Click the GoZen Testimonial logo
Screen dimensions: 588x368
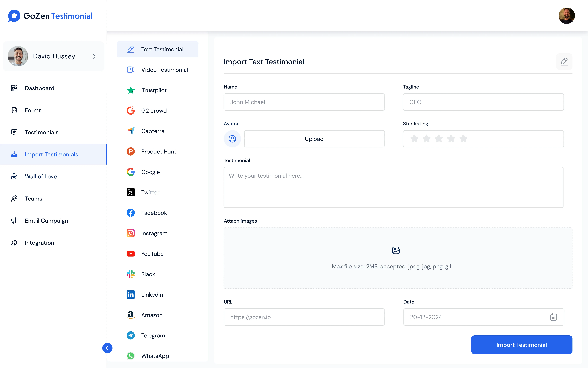(x=50, y=16)
